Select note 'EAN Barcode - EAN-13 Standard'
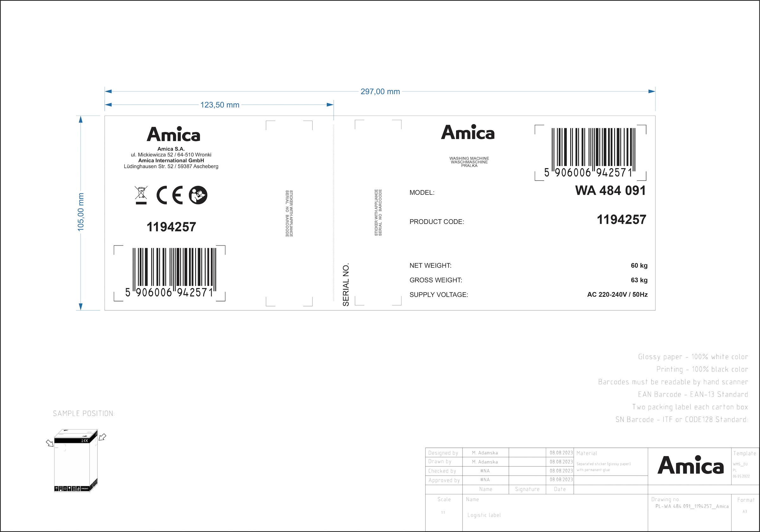This screenshot has height=532, width=760. point(693,394)
